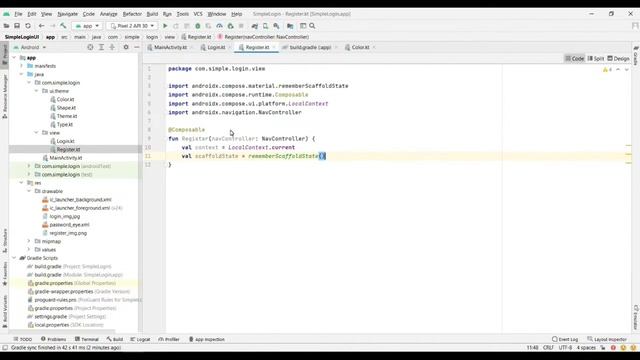The height and width of the screenshot is (360, 640).
Task: Click the warnings indicator in editor corner
Action: point(607,70)
